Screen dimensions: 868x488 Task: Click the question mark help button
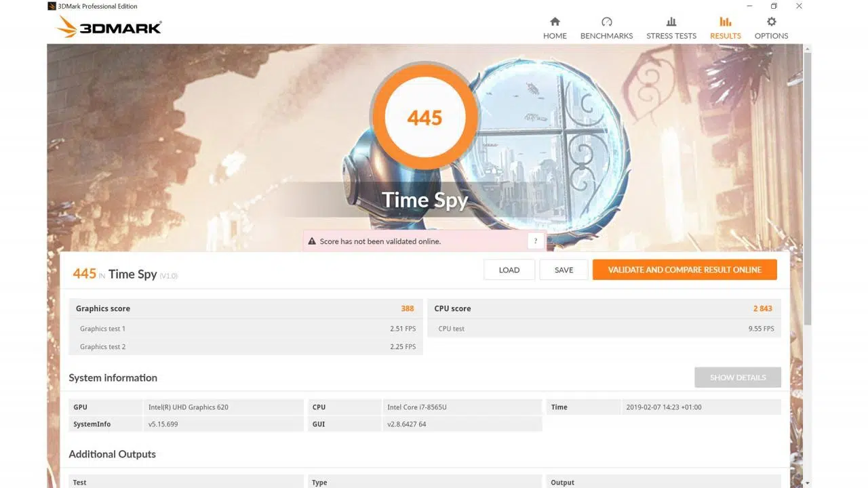point(536,241)
